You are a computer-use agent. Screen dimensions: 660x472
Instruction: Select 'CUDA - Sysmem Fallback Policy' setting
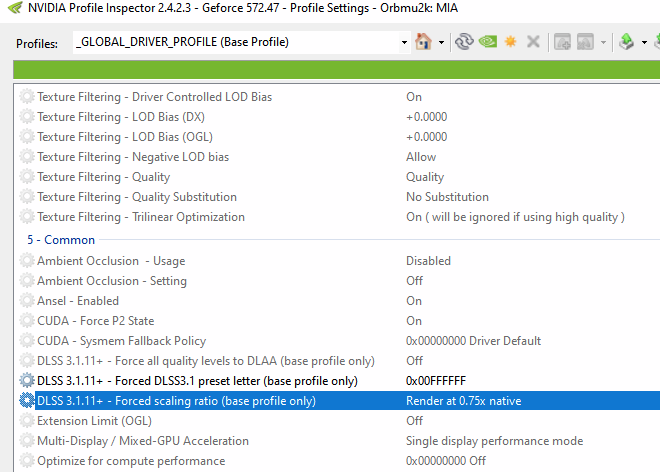(122, 341)
